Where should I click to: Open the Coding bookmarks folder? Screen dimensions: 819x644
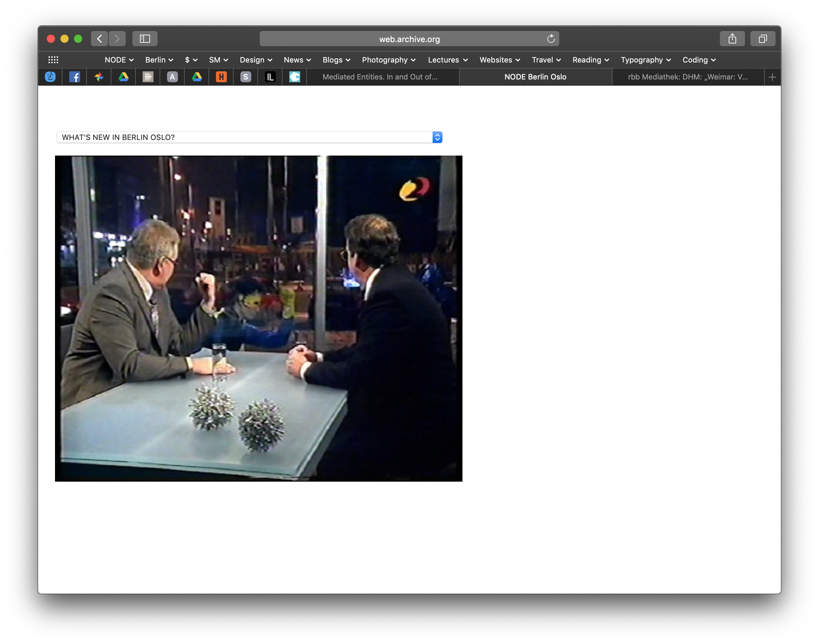pos(699,60)
